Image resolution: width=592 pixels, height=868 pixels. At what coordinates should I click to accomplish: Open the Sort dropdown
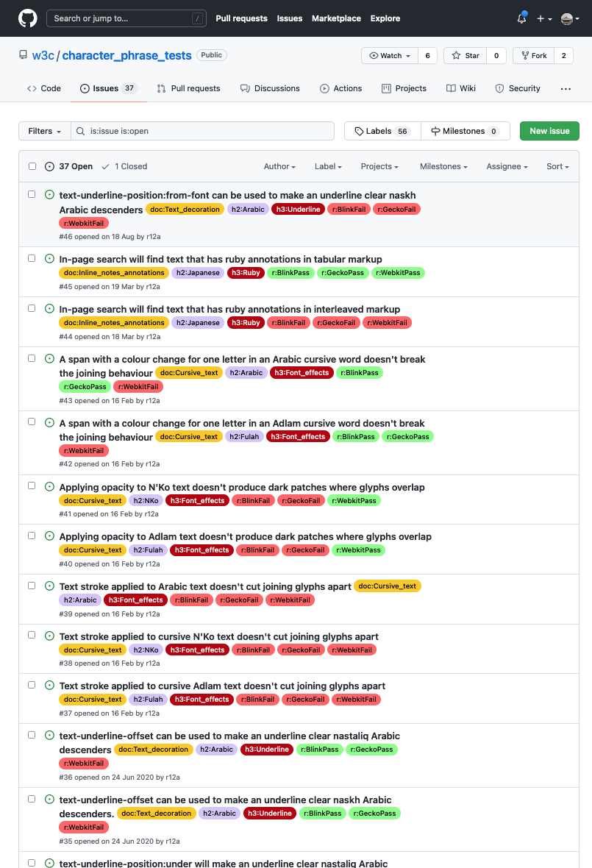(557, 166)
